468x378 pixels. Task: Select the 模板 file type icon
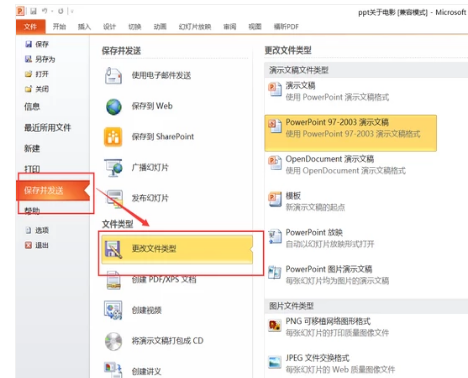pyautogui.click(x=275, y=199)
